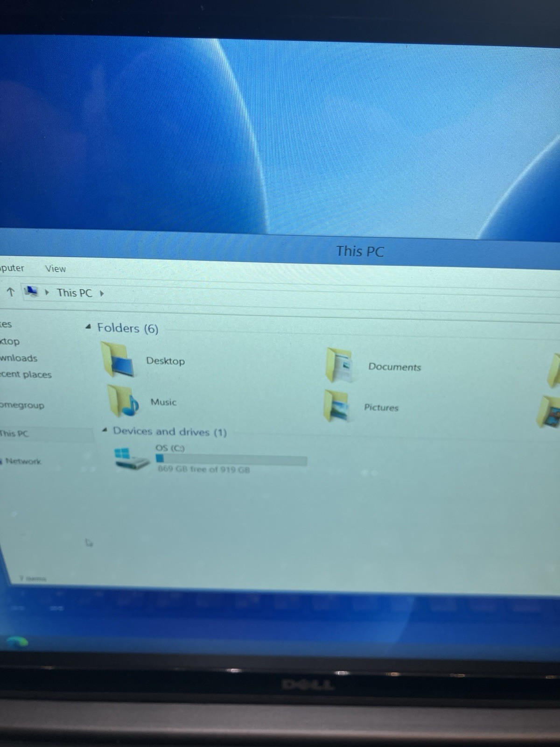The height and width of the screenshot is (747, 560).
Task: Open the Computer ribbon tab
Action: [x=12, y=268]
